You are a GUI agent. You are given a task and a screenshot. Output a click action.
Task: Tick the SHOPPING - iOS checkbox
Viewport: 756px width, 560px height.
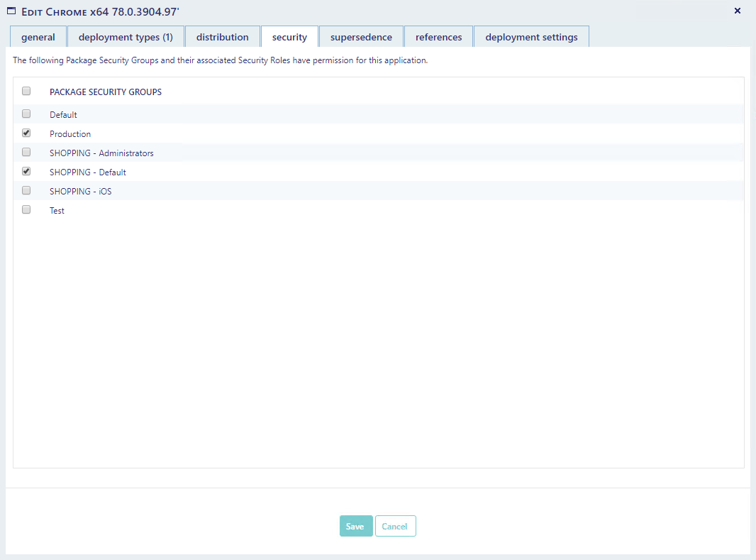(x=26, y=190)
